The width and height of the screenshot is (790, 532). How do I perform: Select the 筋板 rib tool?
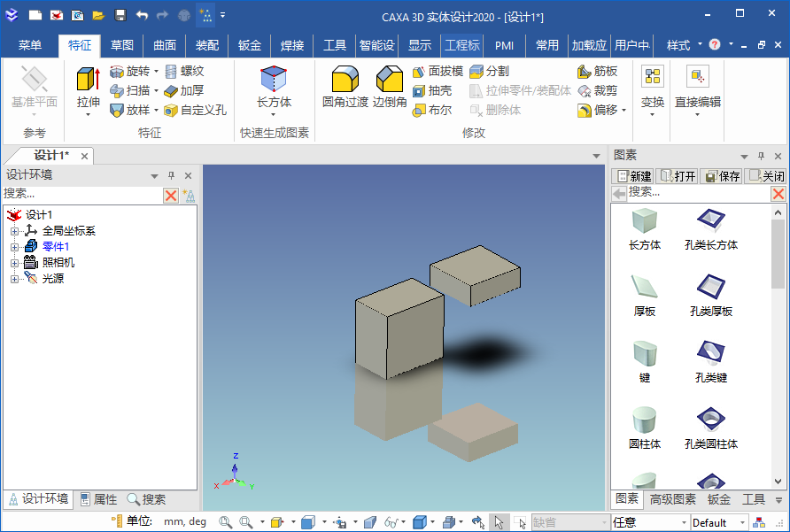click(x=597, y=72)
